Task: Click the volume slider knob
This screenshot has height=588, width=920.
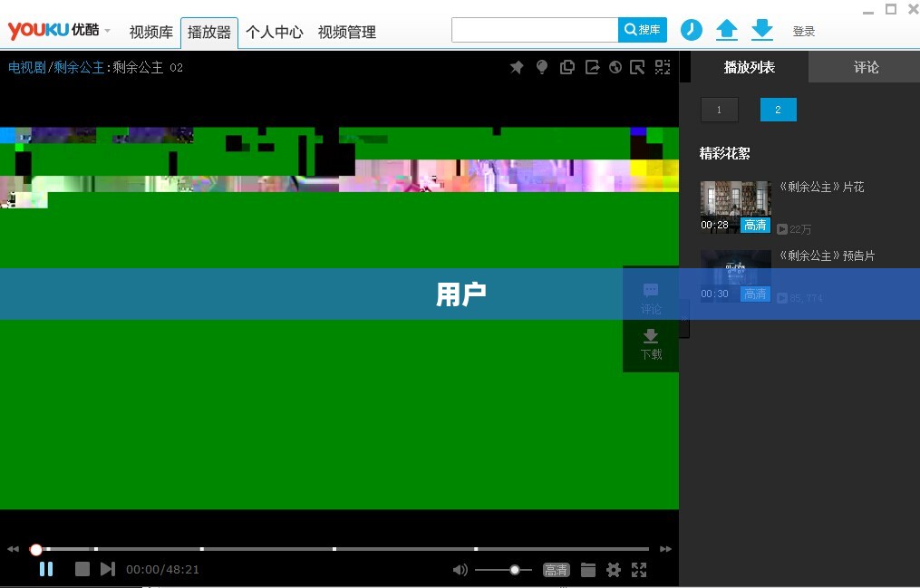Action: coord(515,570)
